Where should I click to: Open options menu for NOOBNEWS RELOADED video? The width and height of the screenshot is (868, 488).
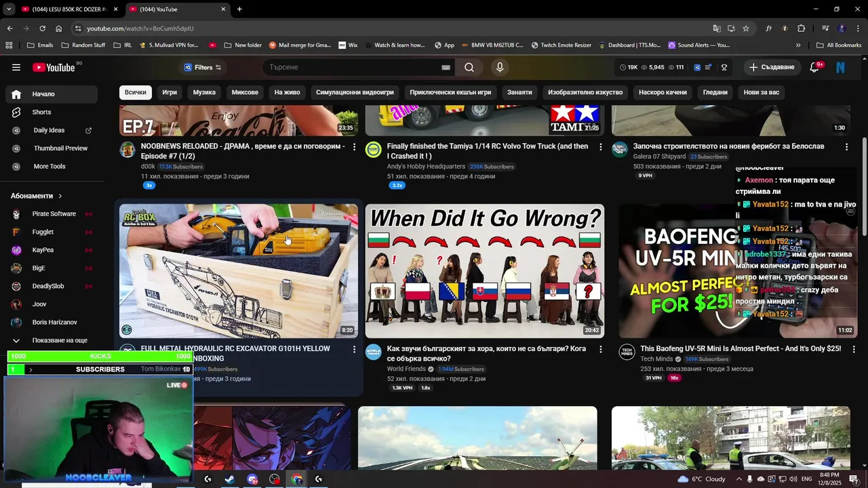tap(354, 146)
